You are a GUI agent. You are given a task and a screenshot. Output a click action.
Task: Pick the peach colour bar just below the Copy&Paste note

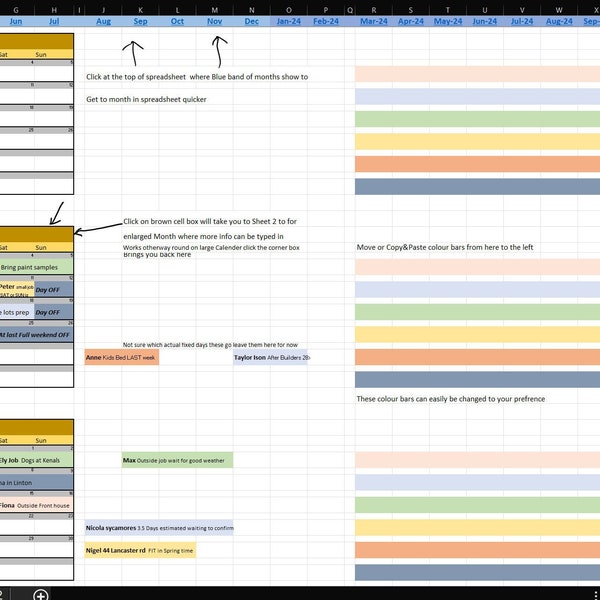tap(478, 267)
